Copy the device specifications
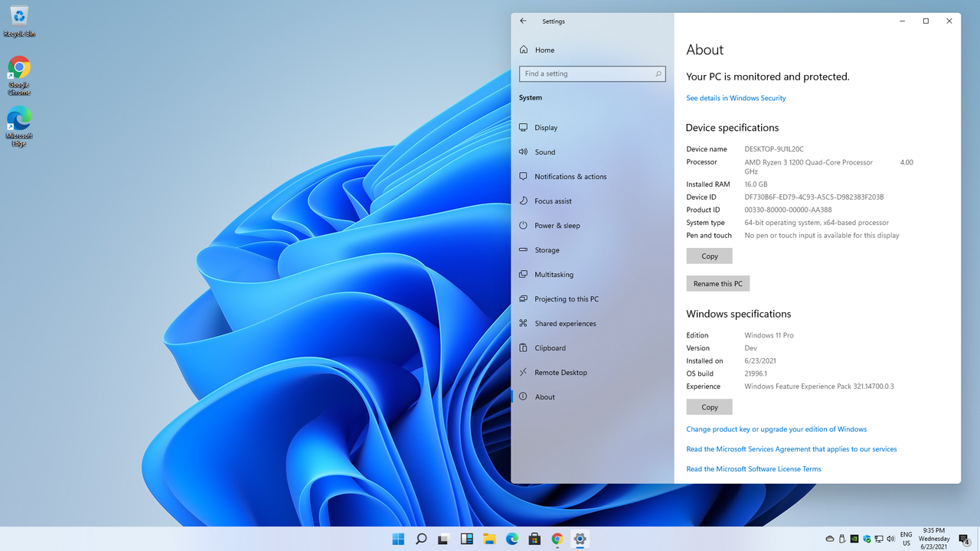The width and height of the screenshot is (980, 551). coord(710,256)
